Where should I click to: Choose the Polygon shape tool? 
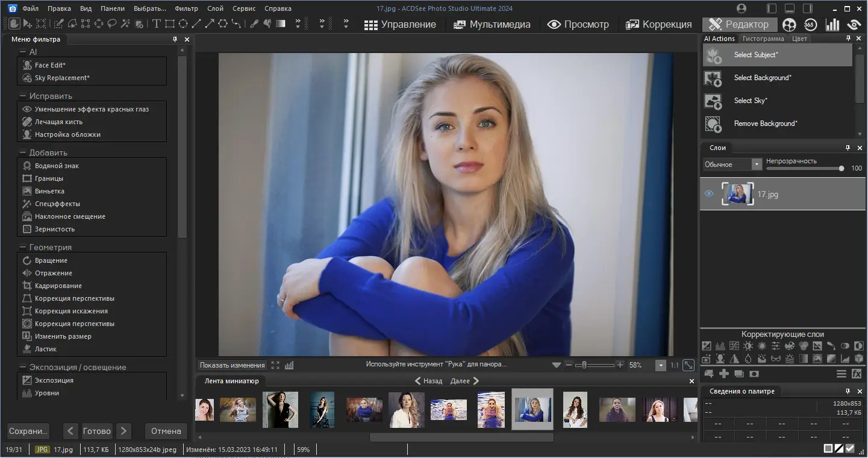[x=223, y=24]
